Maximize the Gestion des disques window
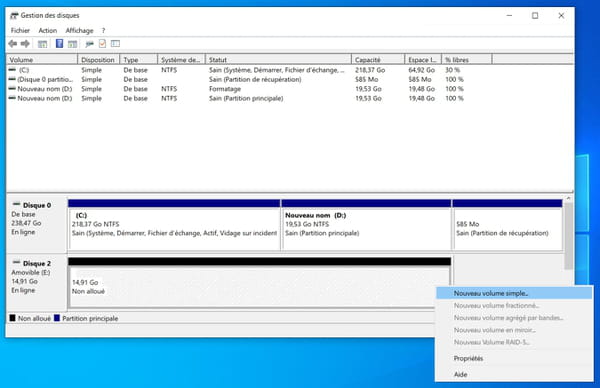The height and width of the screenshot is (388, 600). (535, 16)
